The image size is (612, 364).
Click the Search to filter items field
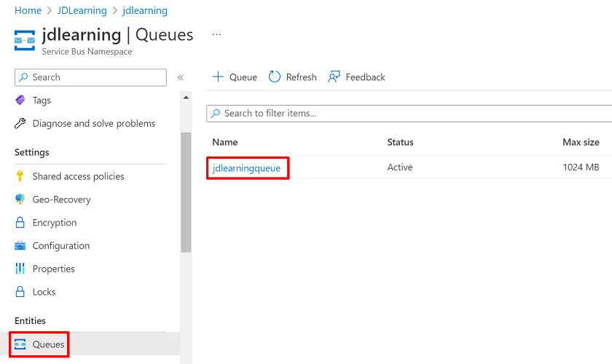[409, 114]
